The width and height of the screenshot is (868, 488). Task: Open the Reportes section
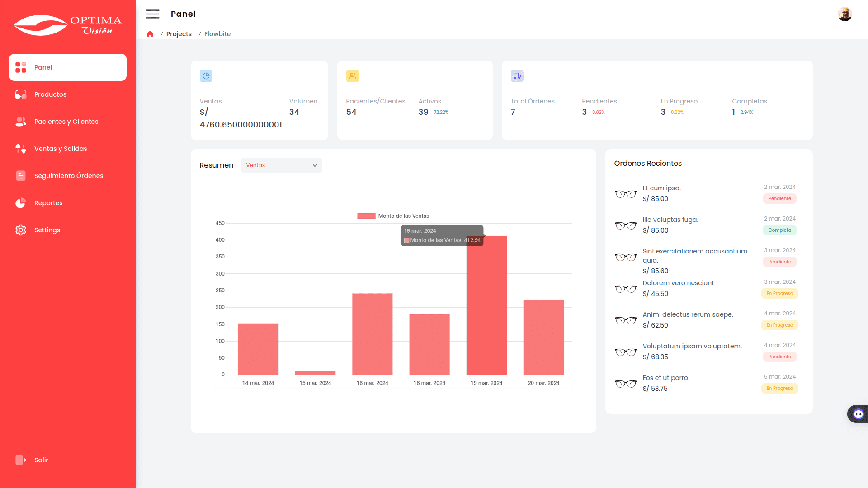pos(48,203)
